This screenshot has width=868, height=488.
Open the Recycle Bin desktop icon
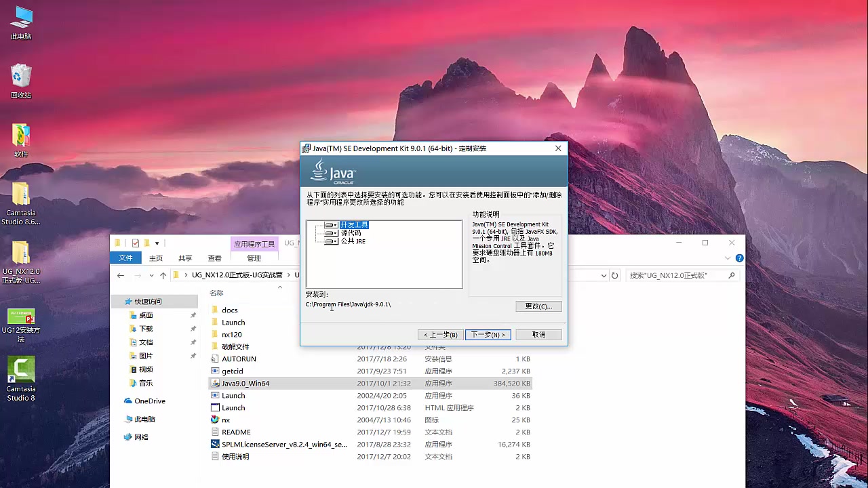click(21, 81)
